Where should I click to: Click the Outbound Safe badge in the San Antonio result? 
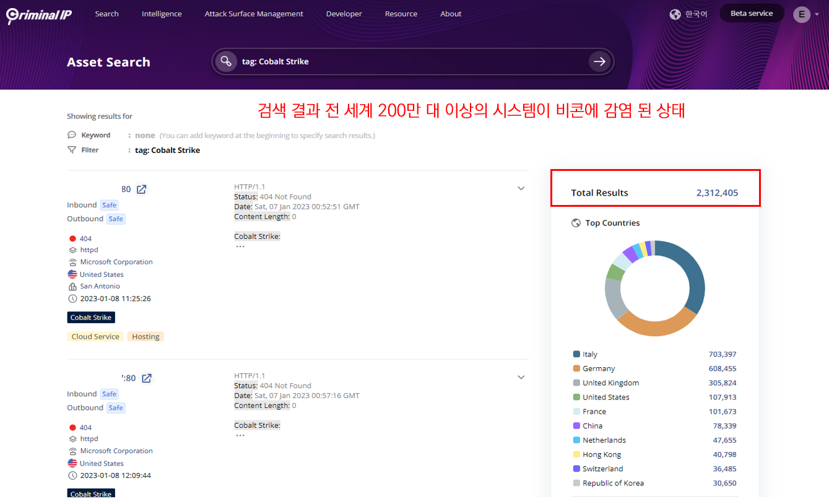tap(116, 219)
